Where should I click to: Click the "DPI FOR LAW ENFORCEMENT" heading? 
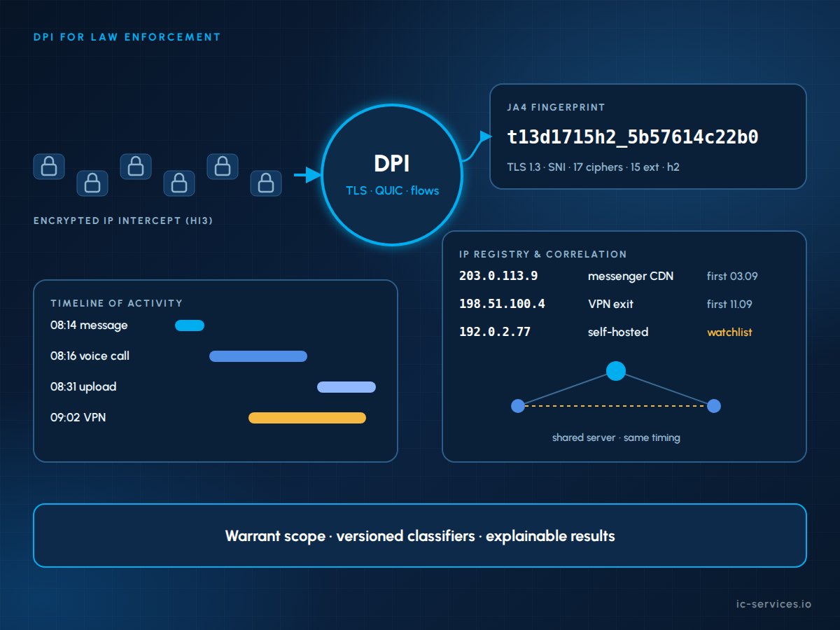[127, 37]
